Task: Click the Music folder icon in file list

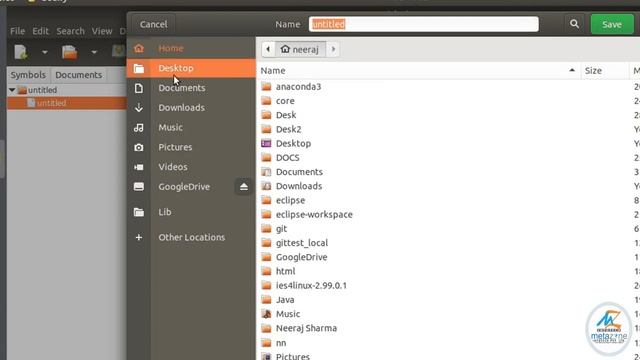Action: 266,314
